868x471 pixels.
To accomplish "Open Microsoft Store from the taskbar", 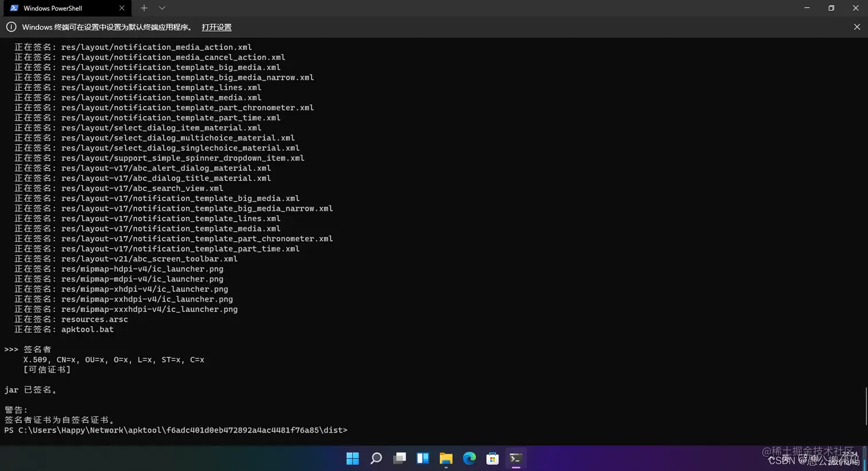I will [x=493, y=458].
